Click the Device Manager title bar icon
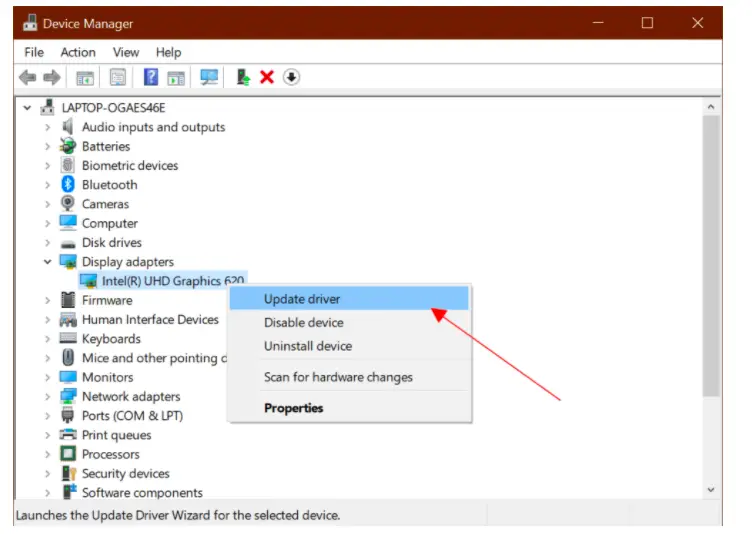The image size is (752, 534). (x=30, y=23)
